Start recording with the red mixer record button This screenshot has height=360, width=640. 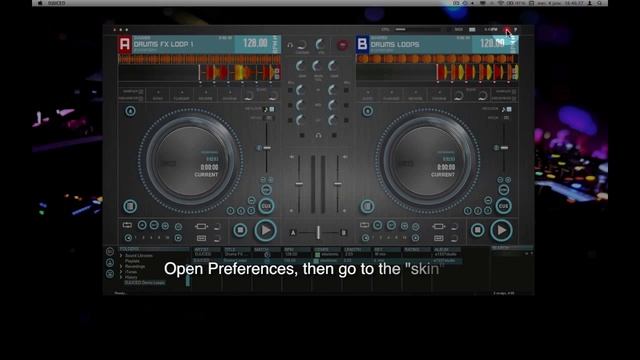pyautogui.click(x=342, y=45)
